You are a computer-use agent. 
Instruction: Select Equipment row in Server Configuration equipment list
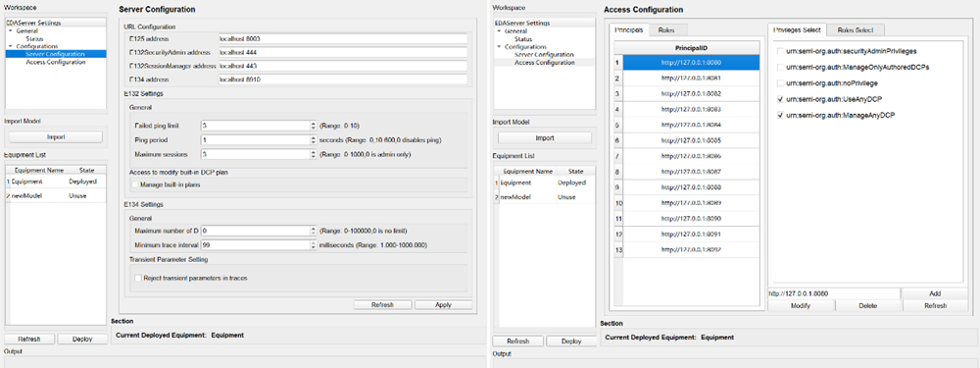pyautogui.click(x=55, y=182)
